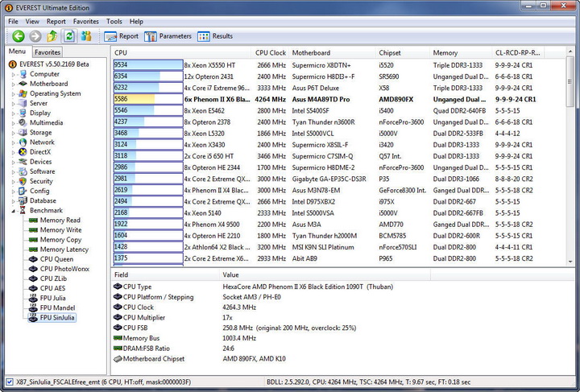Open the Results toolbar button

[x=215, y=36]
